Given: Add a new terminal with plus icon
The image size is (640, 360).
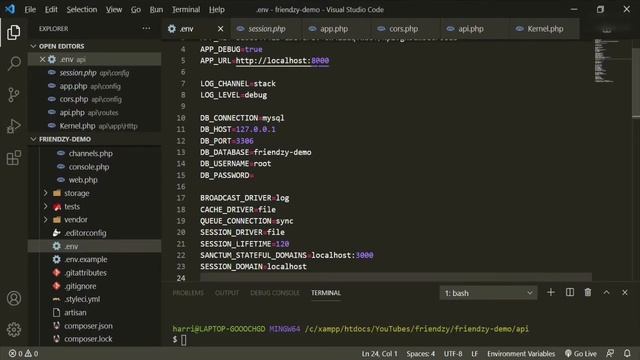Looking at the screenshot, I should [x=551, y=292].
